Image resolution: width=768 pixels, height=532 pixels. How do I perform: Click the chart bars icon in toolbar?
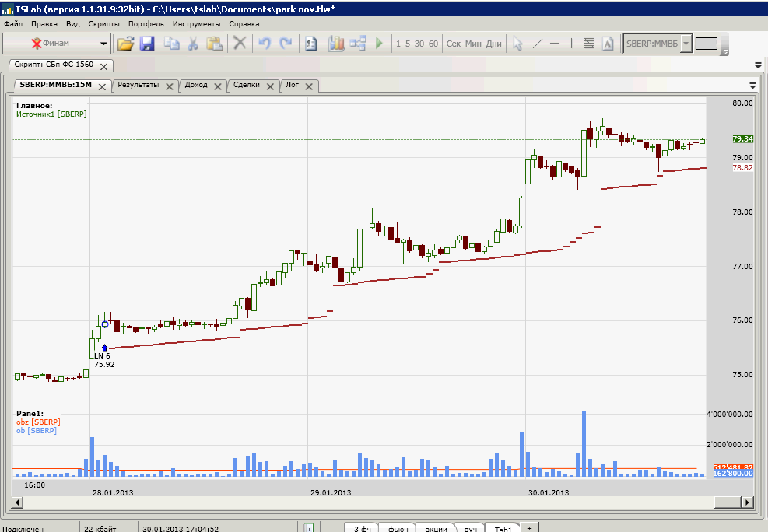[x=336, y=44]
